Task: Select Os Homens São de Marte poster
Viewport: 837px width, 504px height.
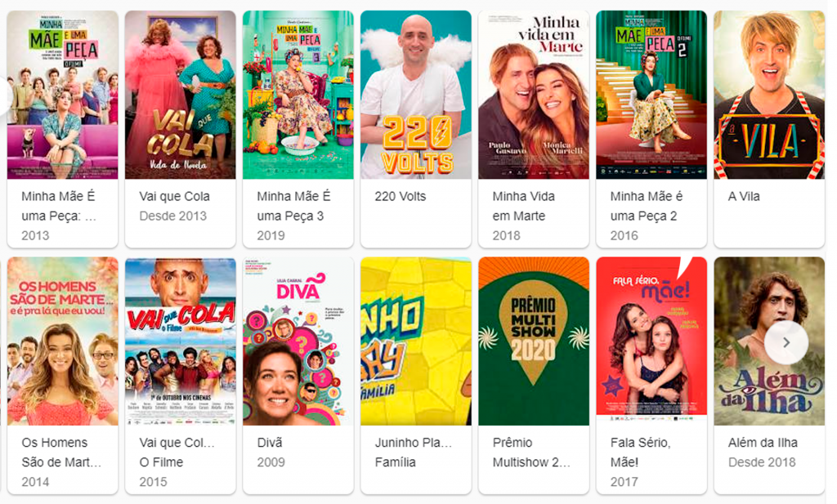Action: pyautogui.click(x=62, y=341)
